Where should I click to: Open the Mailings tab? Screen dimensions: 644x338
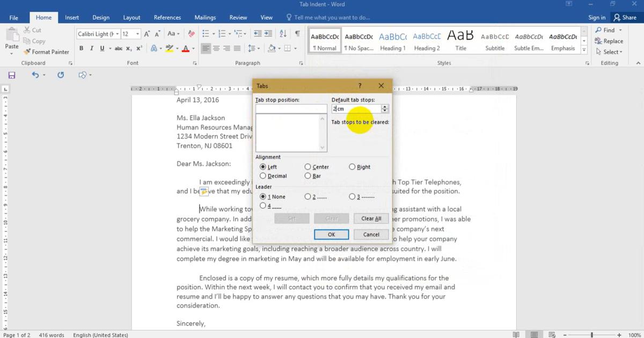click(x=205, y=18)
